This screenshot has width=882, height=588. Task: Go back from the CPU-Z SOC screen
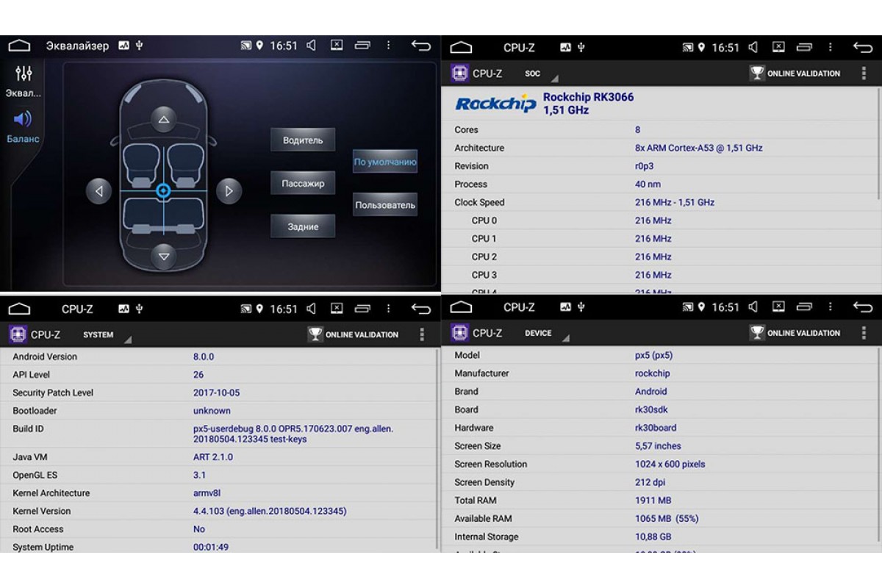[x=862, y=47]
